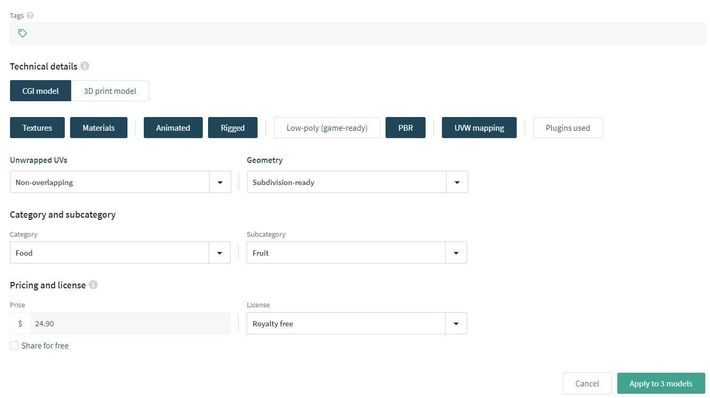Viewport: 710px width, 398px height.
Task: Click the Apply to 3 models button
Action: [x=661, y=383]
